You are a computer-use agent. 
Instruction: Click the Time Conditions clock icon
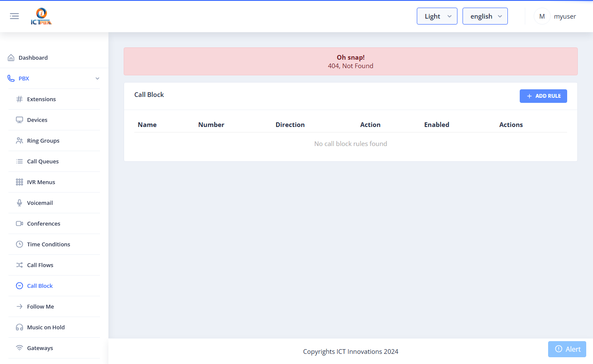(19, 244)
